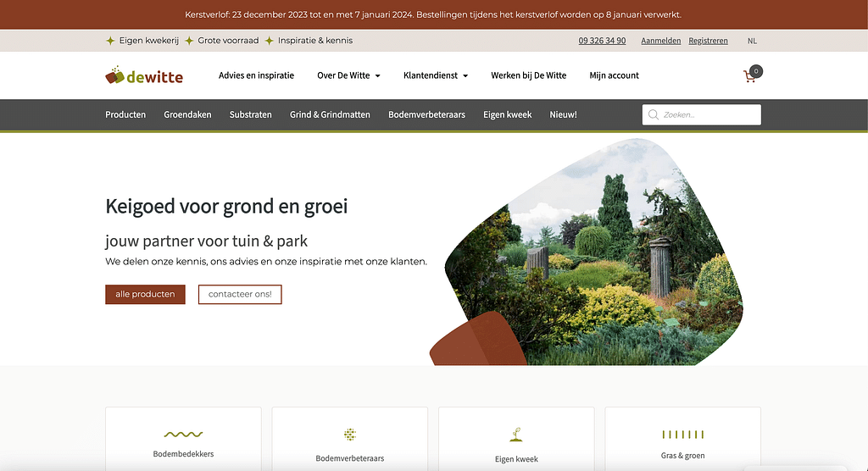Screen dimensions: 868x471
Task: Click the Aanmelden link
Action: point(660,41)
